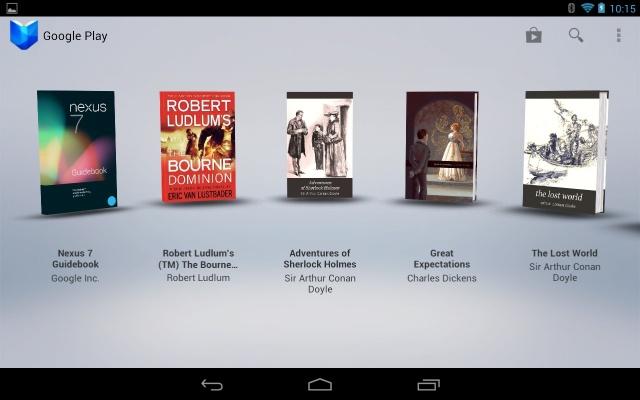Tap the picture notification icon in status bar

12,8
